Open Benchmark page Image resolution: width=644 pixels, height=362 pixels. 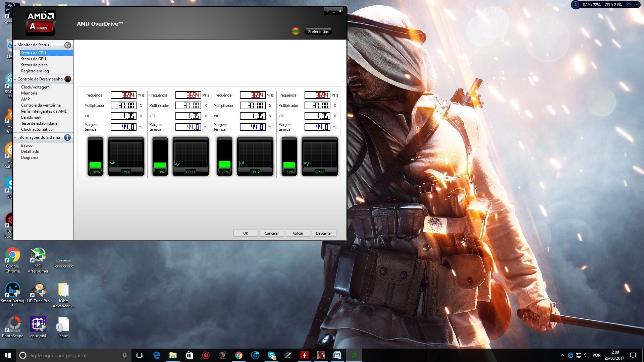(31, 117)
